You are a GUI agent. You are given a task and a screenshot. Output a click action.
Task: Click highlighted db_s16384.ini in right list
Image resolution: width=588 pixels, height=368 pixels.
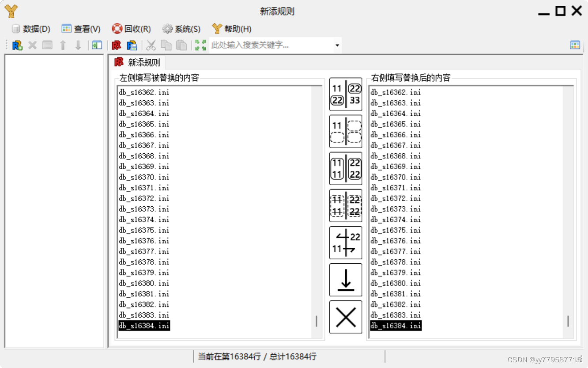[x=396, y=326]
